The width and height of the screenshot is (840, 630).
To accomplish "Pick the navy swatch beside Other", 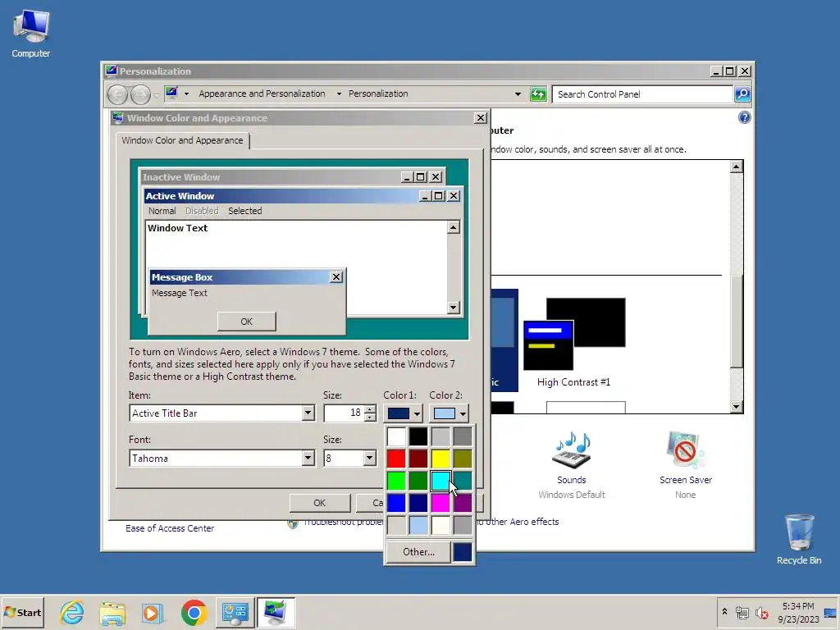I will [x=463, y=552].
